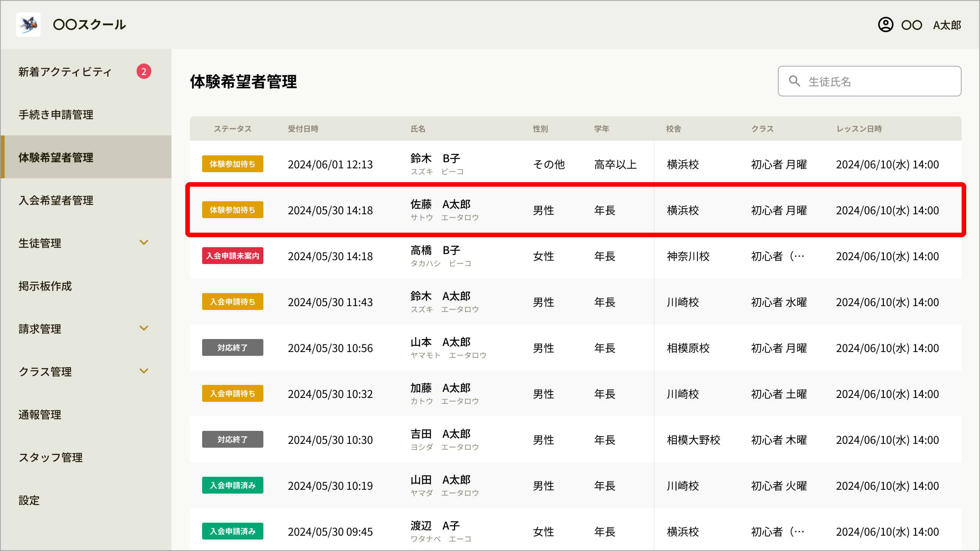Click the ○○スクール title text
Viewport: 980px width, 551px height.
90,24
